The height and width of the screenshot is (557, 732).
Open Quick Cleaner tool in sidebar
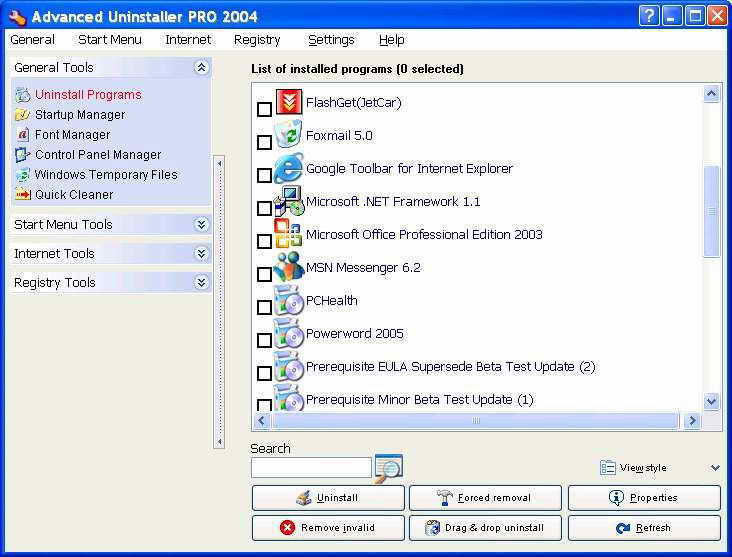[74, 195]
